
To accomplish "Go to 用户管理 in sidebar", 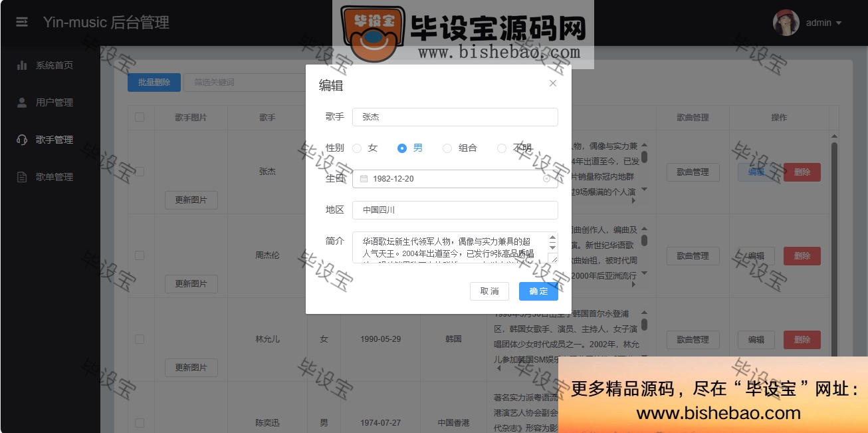I will pos(50,102).
